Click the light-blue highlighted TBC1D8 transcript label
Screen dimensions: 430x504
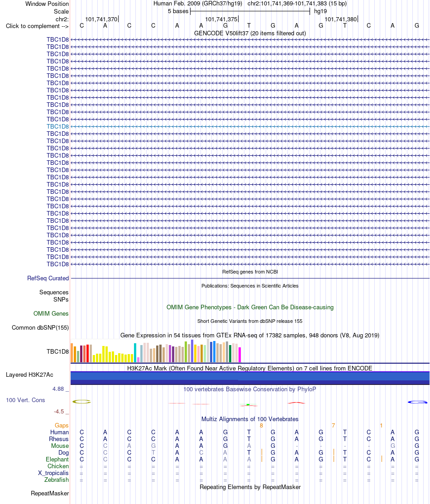click(x=57, y=126)
